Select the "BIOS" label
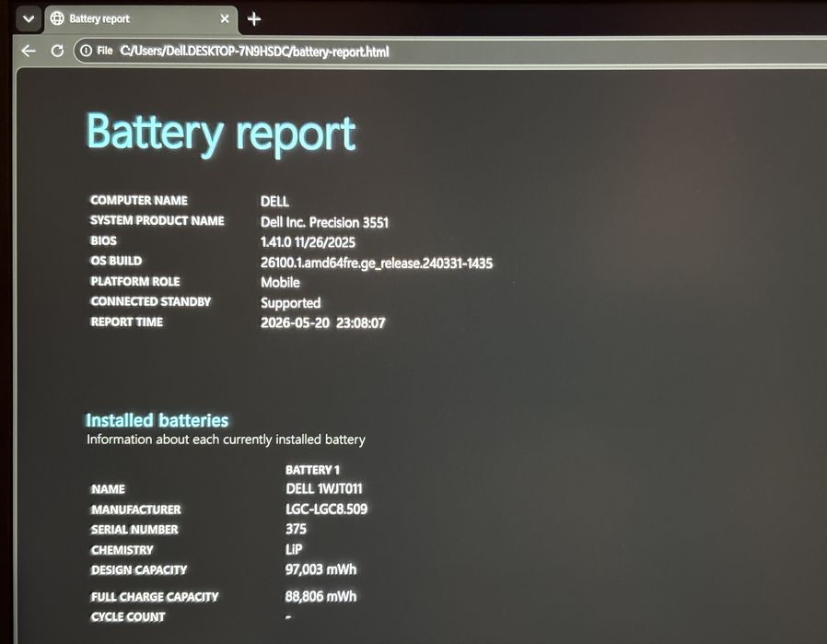Screen dimensions: 827x644 click(x=103, y=241)
